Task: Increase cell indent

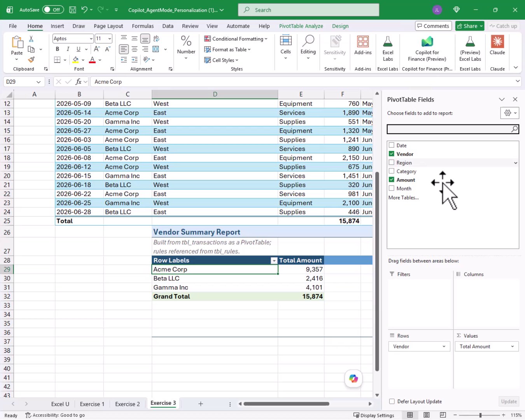Action: [134, 59]
